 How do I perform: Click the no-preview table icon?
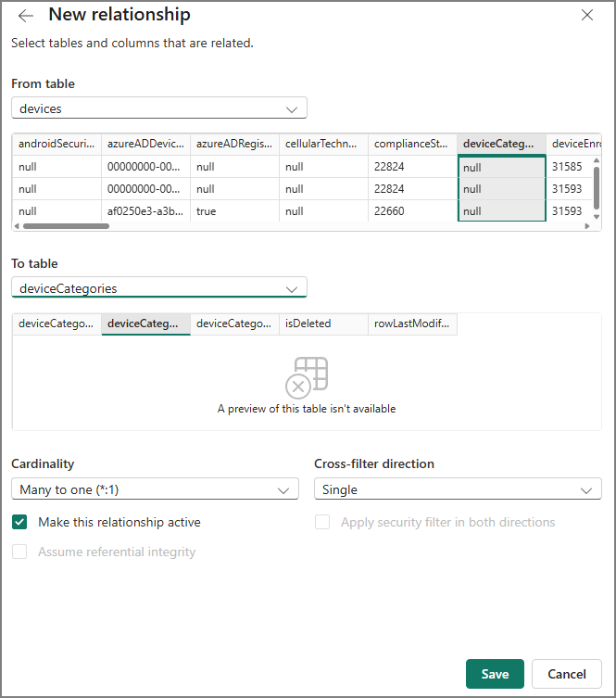[x=307, y=378]
